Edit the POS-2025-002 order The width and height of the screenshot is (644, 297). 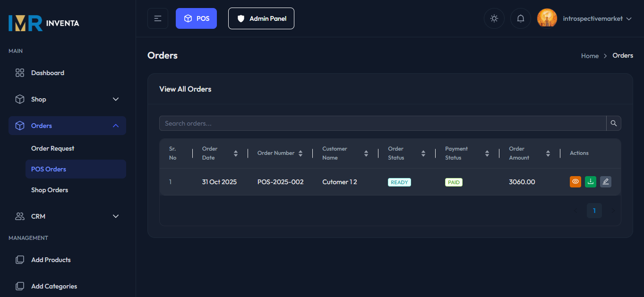point(605,182)
